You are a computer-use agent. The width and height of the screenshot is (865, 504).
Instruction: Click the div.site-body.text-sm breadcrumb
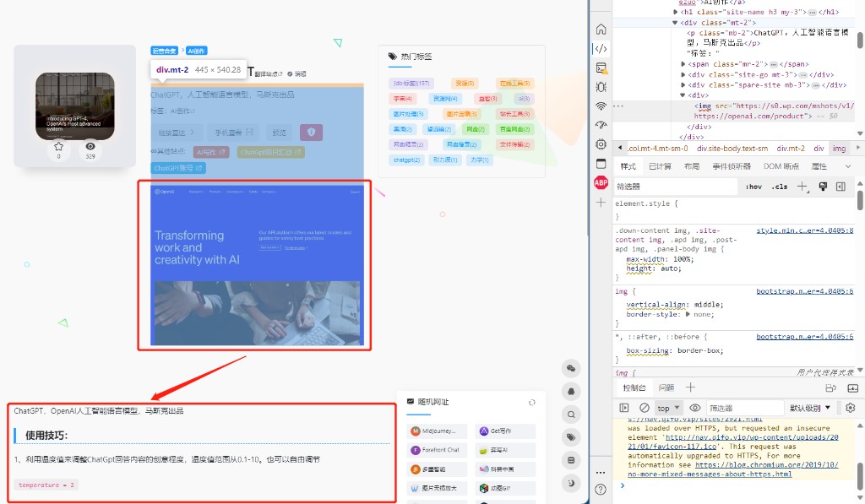[732, 149]
